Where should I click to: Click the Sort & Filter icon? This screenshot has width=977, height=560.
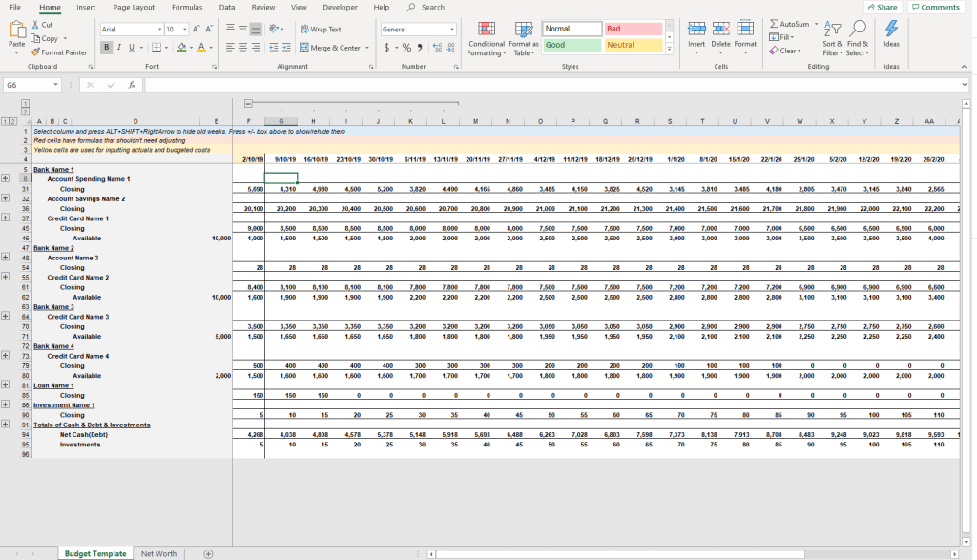point(832,30)
